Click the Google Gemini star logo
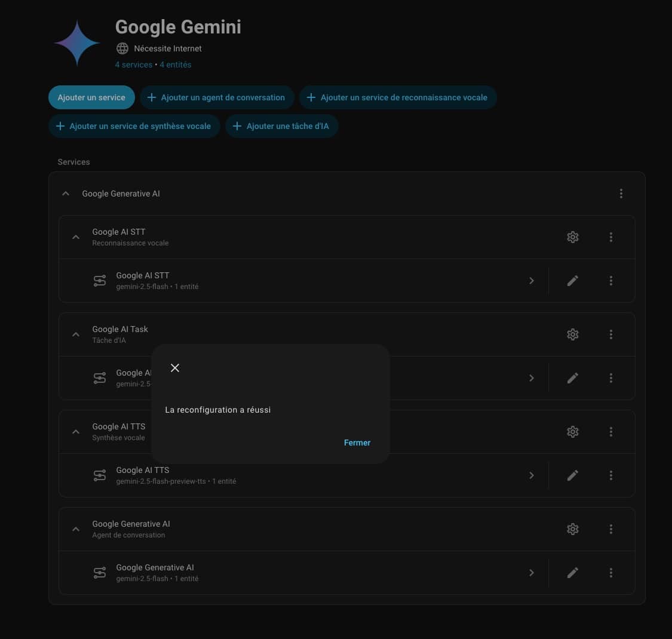The image size is (672, 639). point(76,43)
